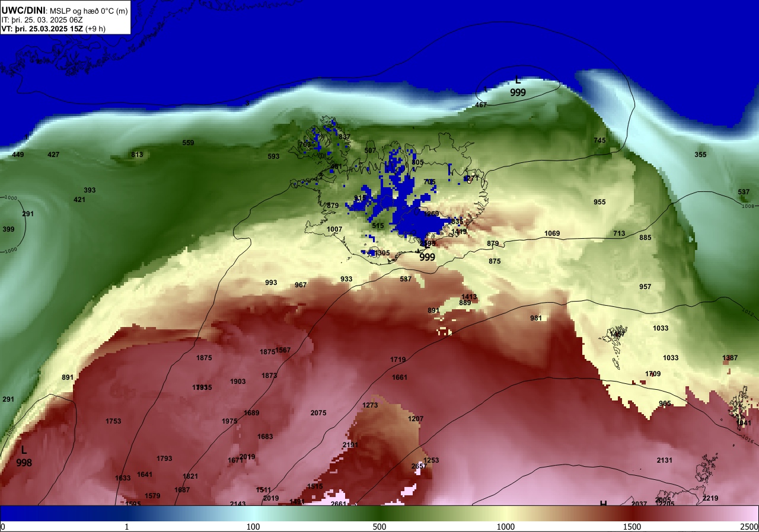
Task: Click the height value 1793
Action: point(164,459)
